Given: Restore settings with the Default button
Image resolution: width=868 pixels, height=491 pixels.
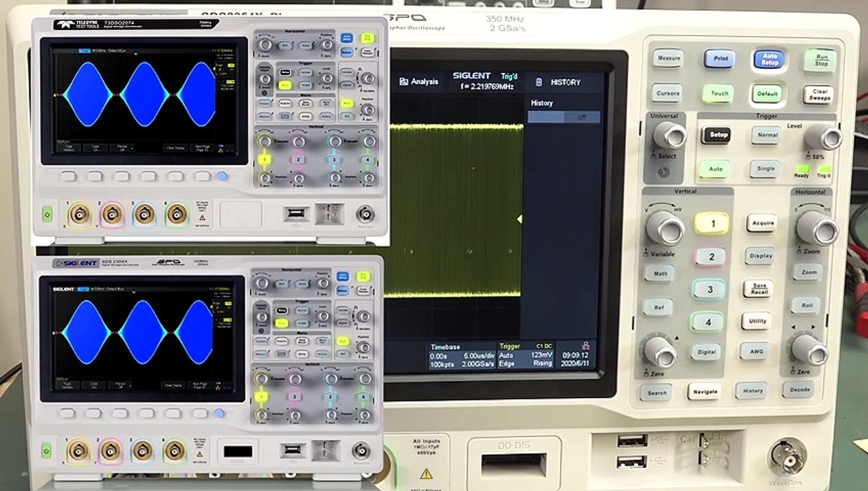Looking at the screenshot, I should click(x=768, y=94).
